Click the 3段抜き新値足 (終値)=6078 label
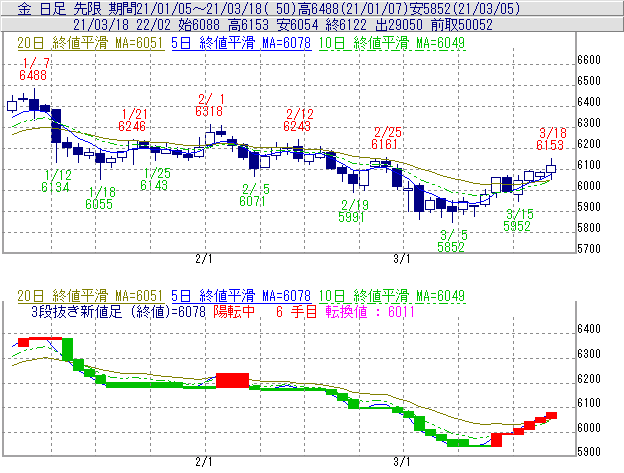The width and height of the screenshot is (624, 473). (x=118, y=311)
